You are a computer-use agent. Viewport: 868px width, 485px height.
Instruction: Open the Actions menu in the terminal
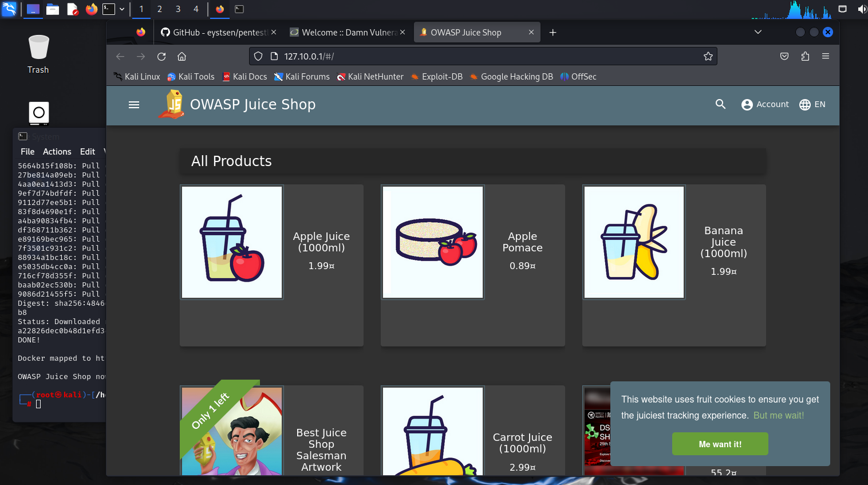57,152
